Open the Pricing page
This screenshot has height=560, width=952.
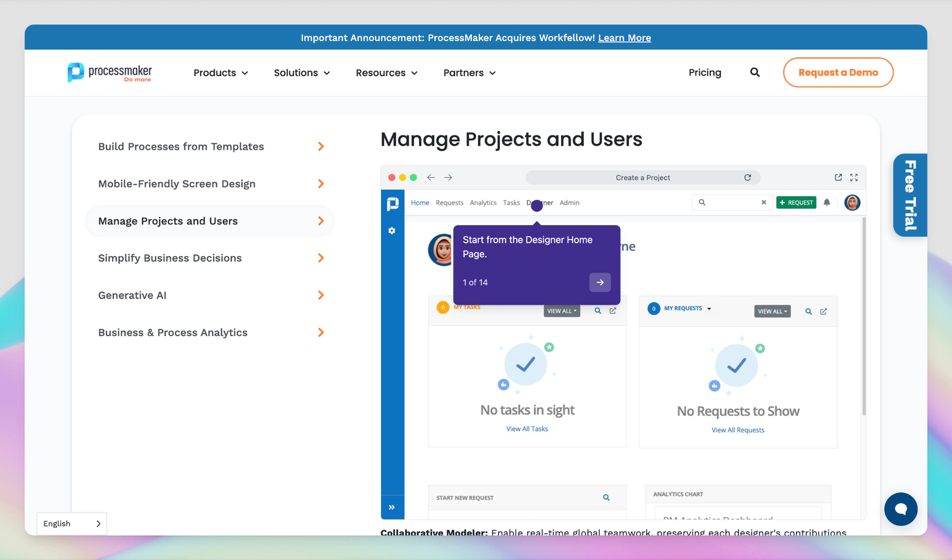click(x=705, y=73)
